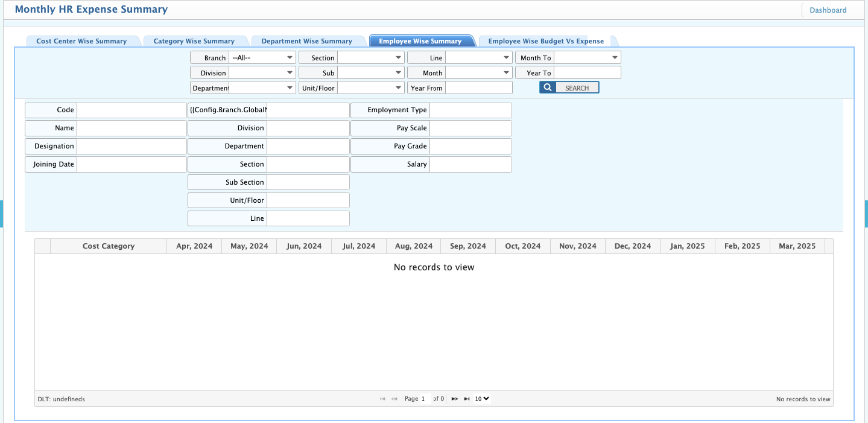Open Employee Wise Budget Vs Expense tab

click(x=545, y=40)
